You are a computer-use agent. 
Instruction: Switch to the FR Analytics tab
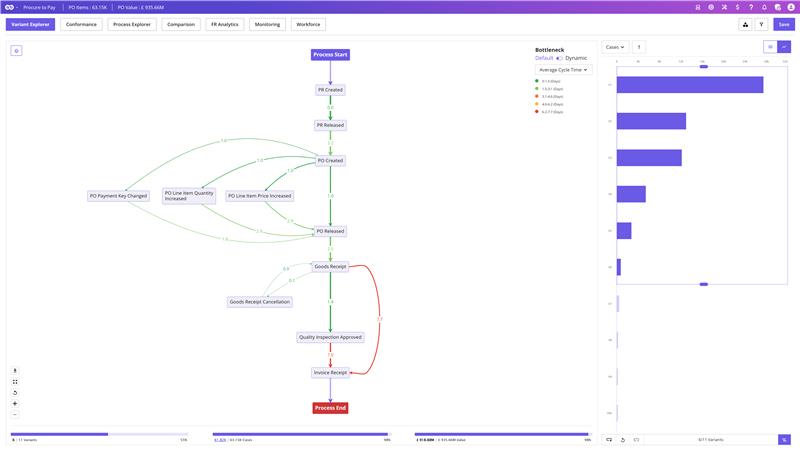[x=224, y=24]
